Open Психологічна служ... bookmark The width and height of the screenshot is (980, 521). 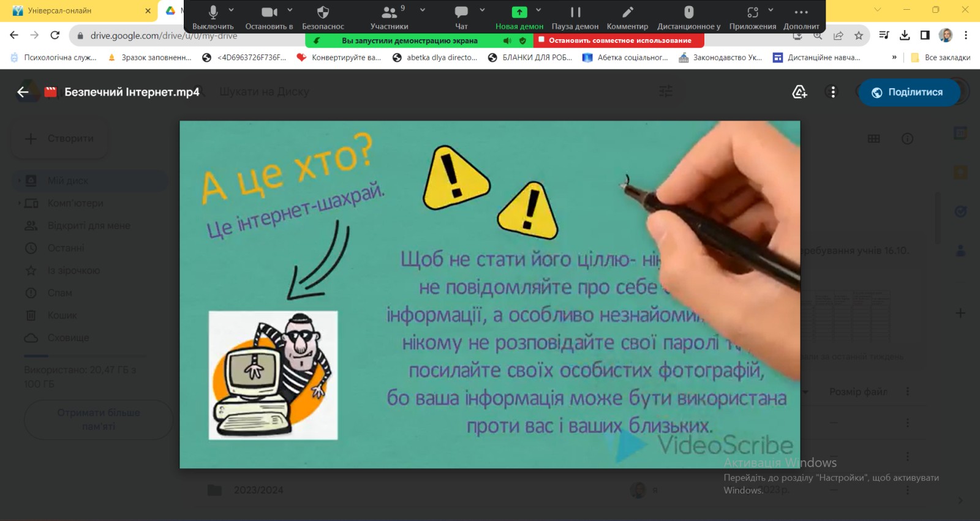tap(54, 58)
